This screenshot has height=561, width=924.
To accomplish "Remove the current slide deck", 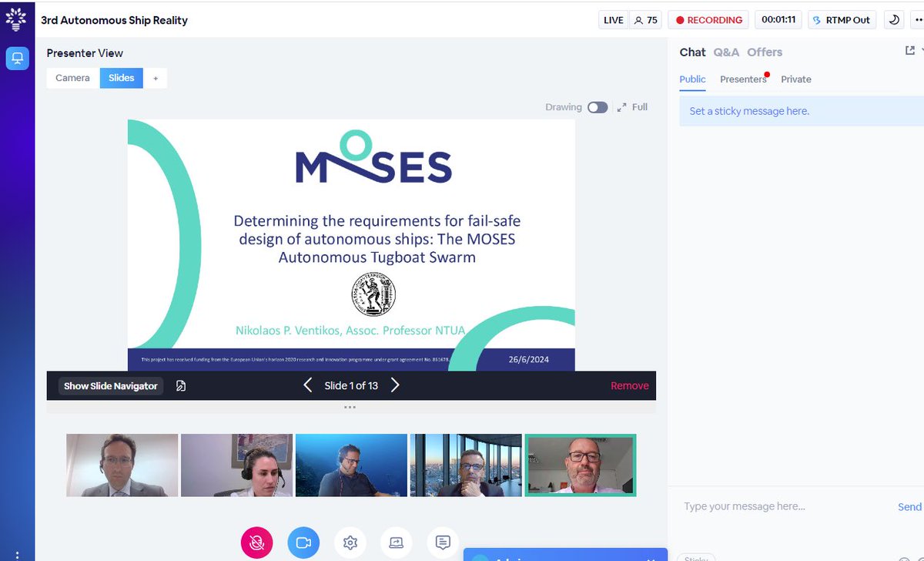I will (630, 385).
